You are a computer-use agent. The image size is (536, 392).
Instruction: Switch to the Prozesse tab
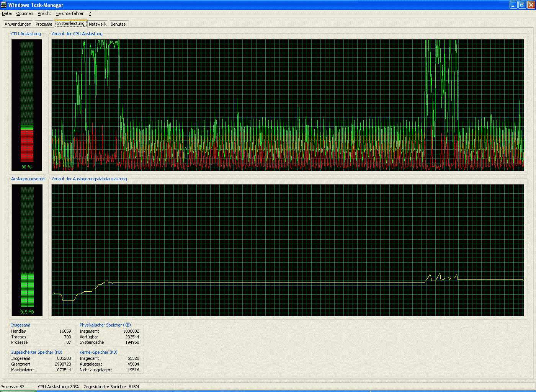coord(44,24)
